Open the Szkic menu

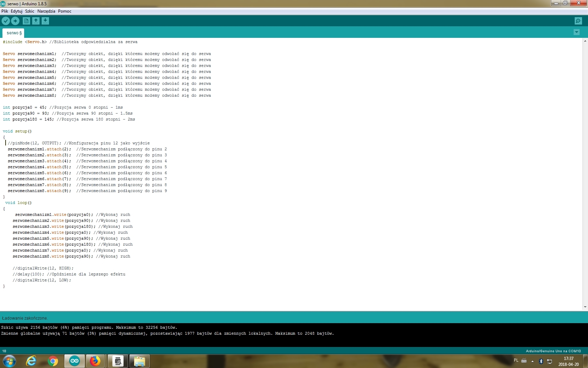[30, 11]
